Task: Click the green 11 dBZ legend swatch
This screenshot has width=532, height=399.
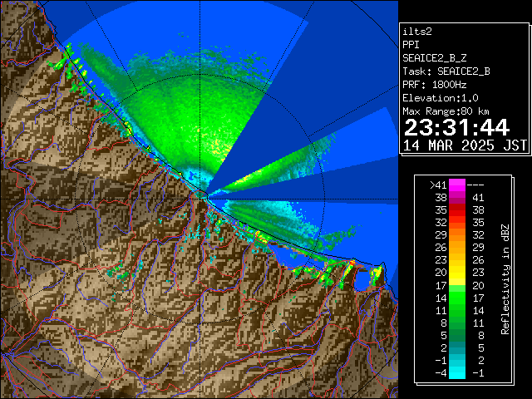Action: point(457,310)
